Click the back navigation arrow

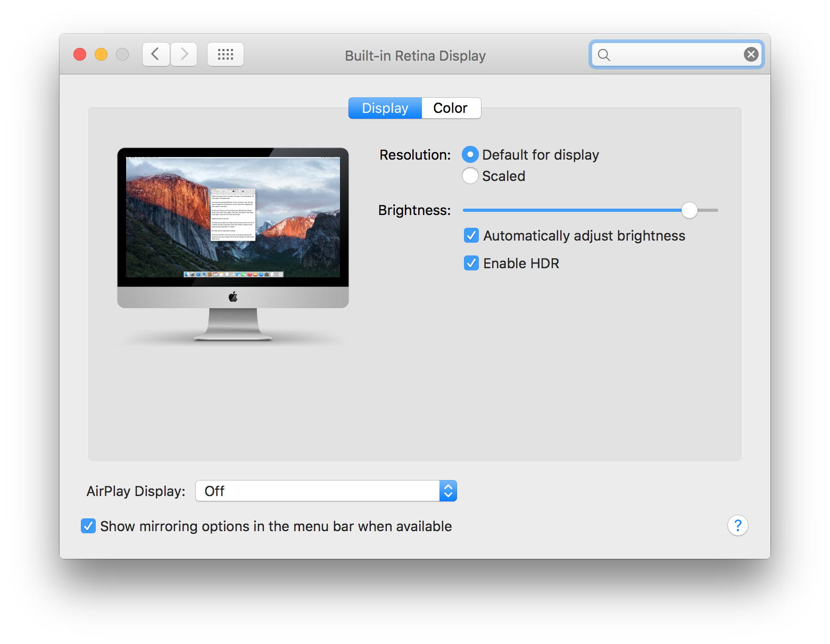tap(155, 54)
